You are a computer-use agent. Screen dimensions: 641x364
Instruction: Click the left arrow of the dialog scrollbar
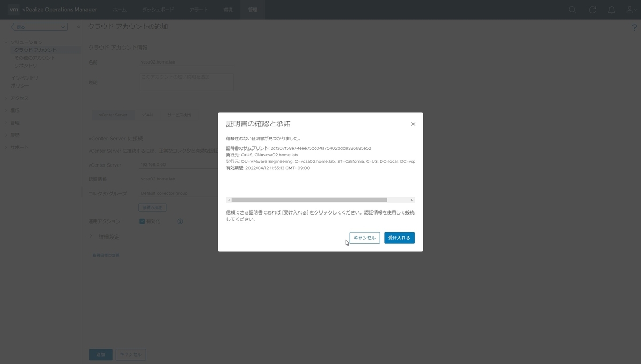point(229,200)
